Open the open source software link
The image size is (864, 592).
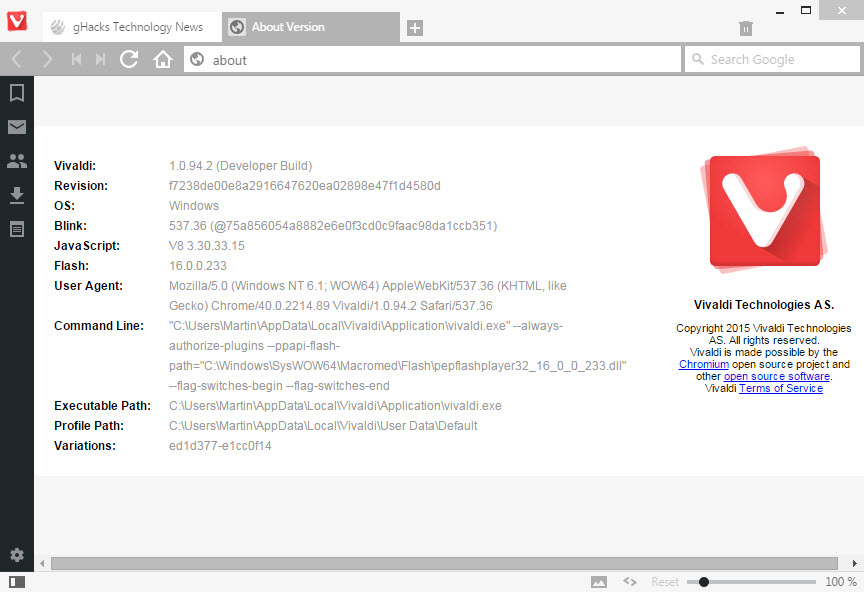click(776, 376)
